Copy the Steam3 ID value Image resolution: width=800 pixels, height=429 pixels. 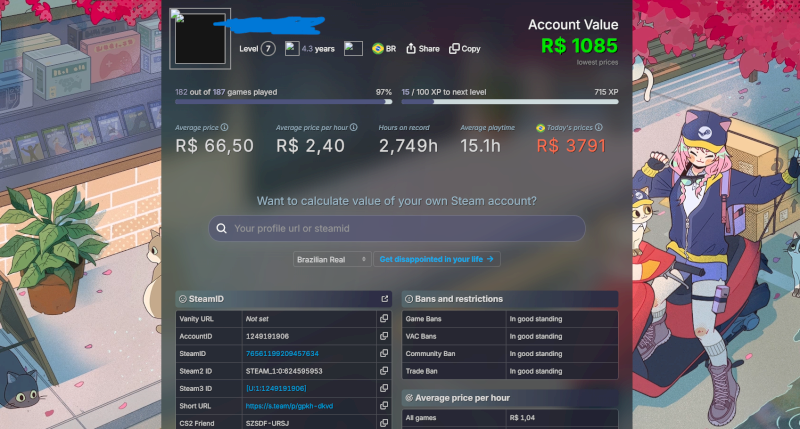click(384, 388)
